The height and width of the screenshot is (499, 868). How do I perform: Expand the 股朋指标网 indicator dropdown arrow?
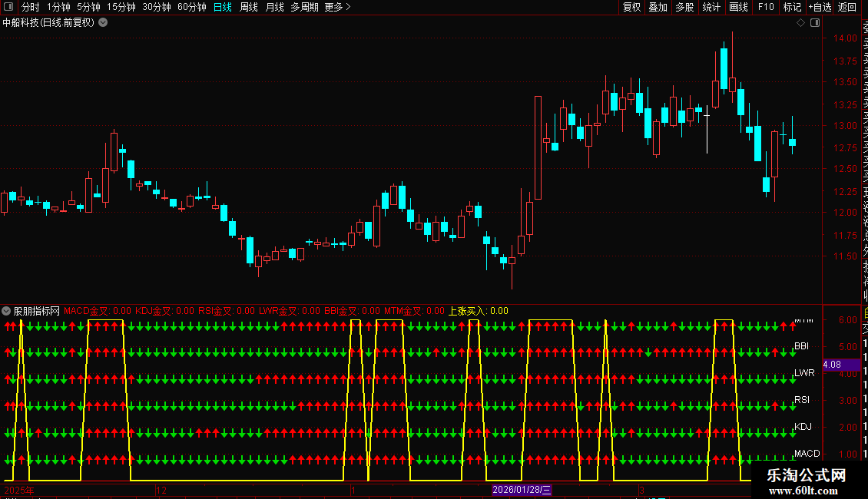click(x=6, y=311)
